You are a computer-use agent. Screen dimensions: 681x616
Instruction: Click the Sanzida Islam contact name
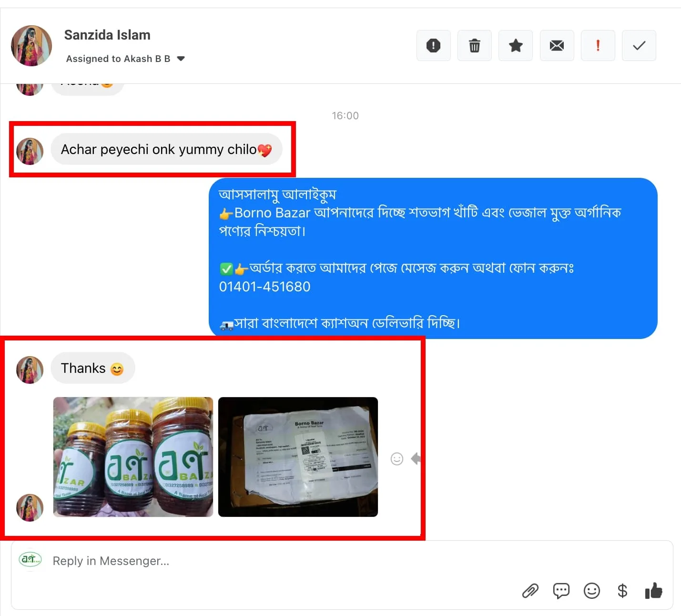[x=107, y=35]
